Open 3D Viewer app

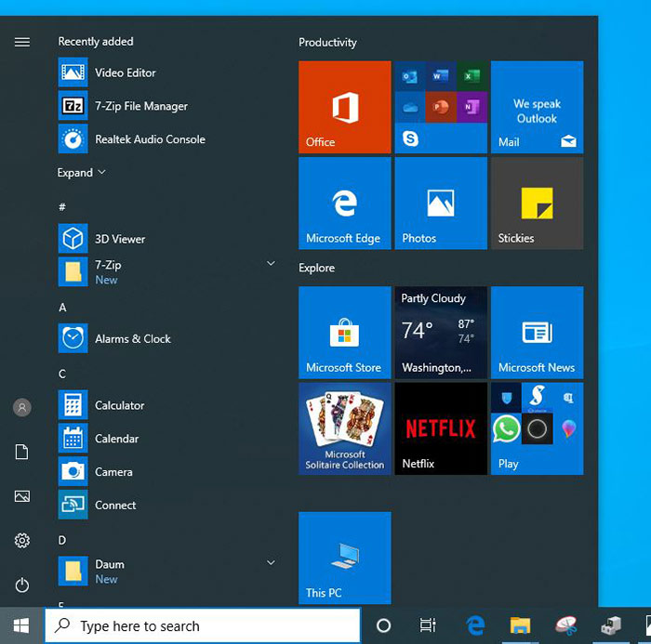point(166,239)
